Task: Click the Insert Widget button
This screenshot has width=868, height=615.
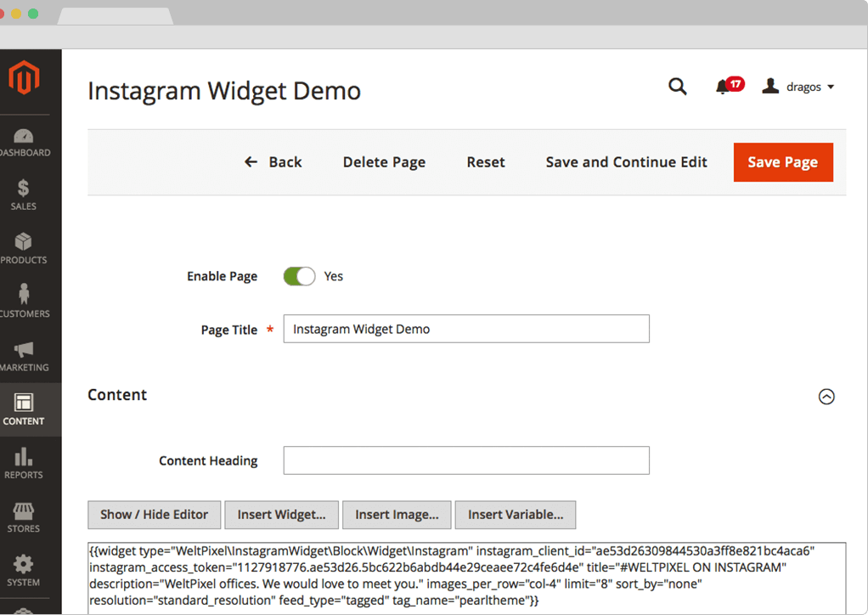Action: coord(281,514)
